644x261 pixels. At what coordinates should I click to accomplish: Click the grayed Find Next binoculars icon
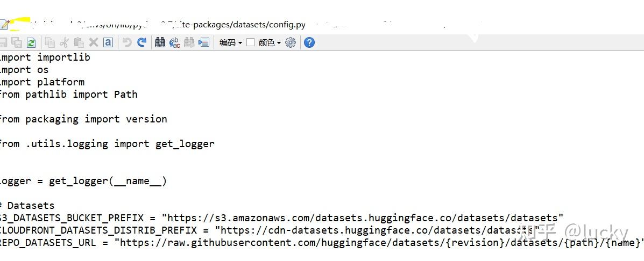189,42
